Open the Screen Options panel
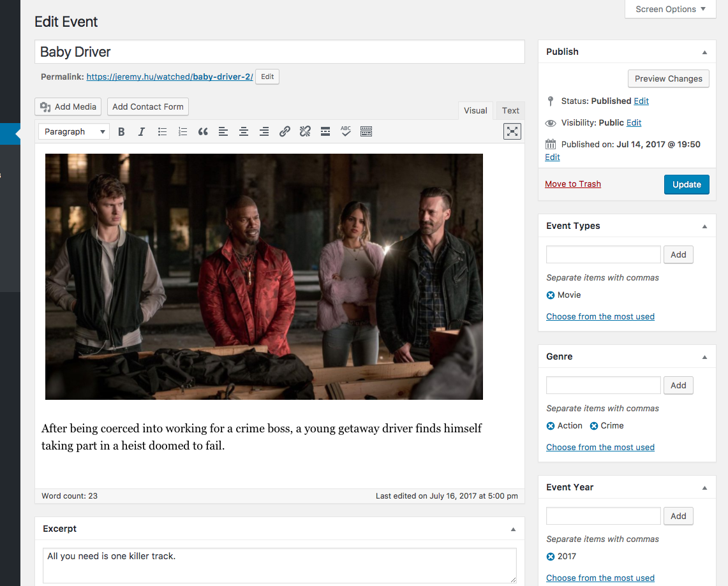The width and height of the screenshot is (728, 586). click(671, 10)
